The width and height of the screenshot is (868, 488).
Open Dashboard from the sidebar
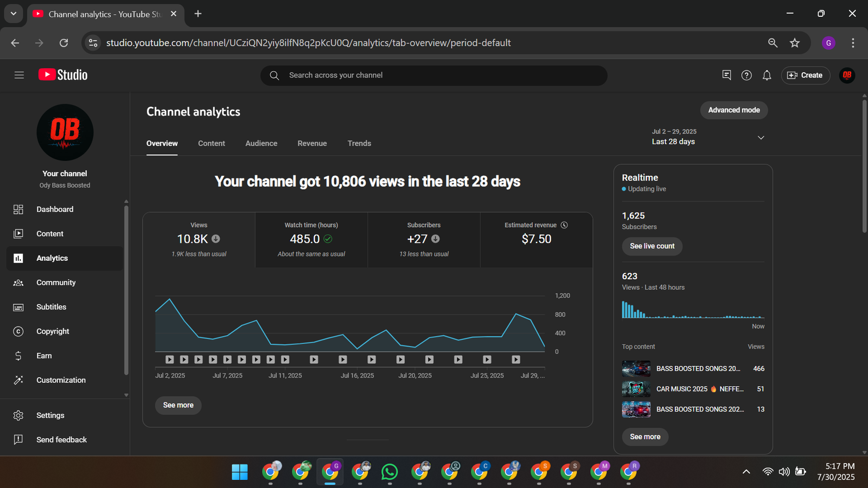(x=65, y=209)
